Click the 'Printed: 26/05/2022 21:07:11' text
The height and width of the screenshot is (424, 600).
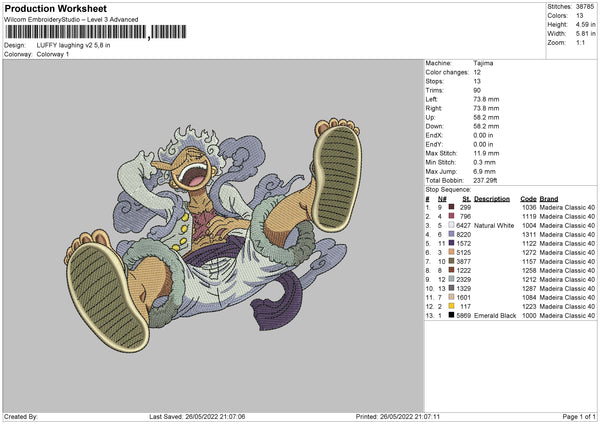point(398,416)
